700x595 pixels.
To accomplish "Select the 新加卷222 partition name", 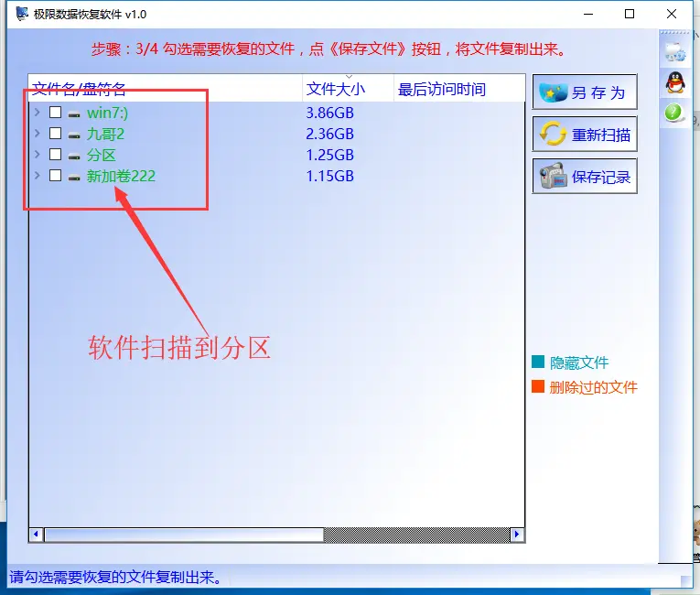I will [x=121, y=176].
